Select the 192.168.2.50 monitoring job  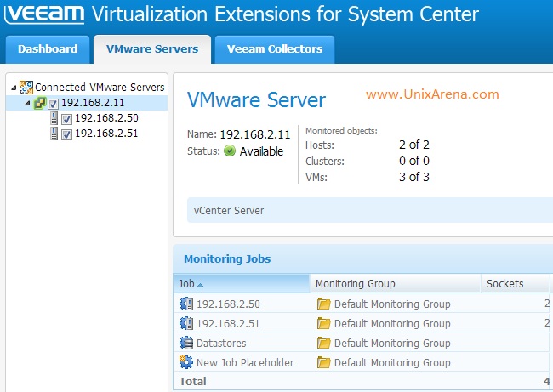(228, 304)
